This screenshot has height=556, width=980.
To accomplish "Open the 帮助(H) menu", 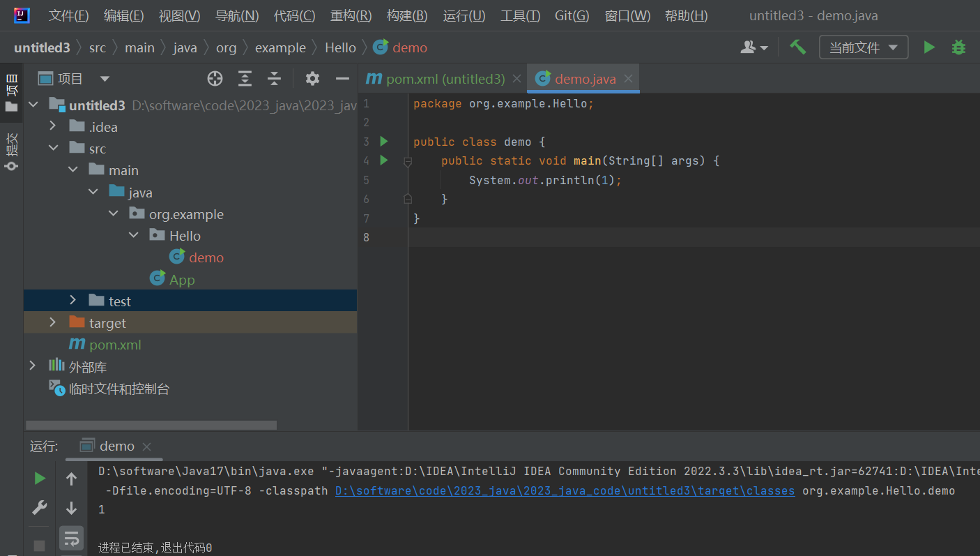I will click(x=686, y=15).
